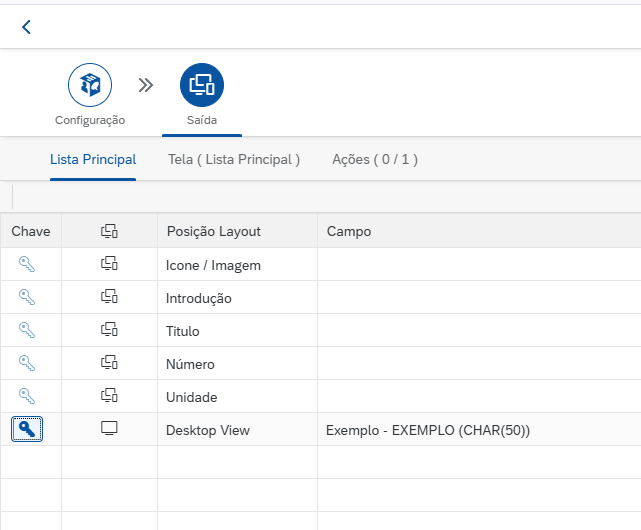This screenshot has width=641, height=530.
Task: Open the Configuração step icon
Action: 90,85
